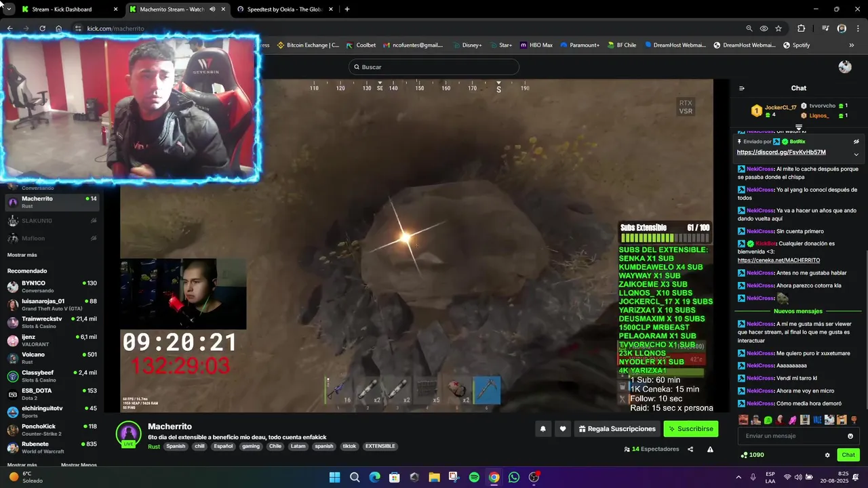The height and width of the screenshot is (488, 868).
Task: Select the green Kick logo quick emote
Action: click(768, 420)
